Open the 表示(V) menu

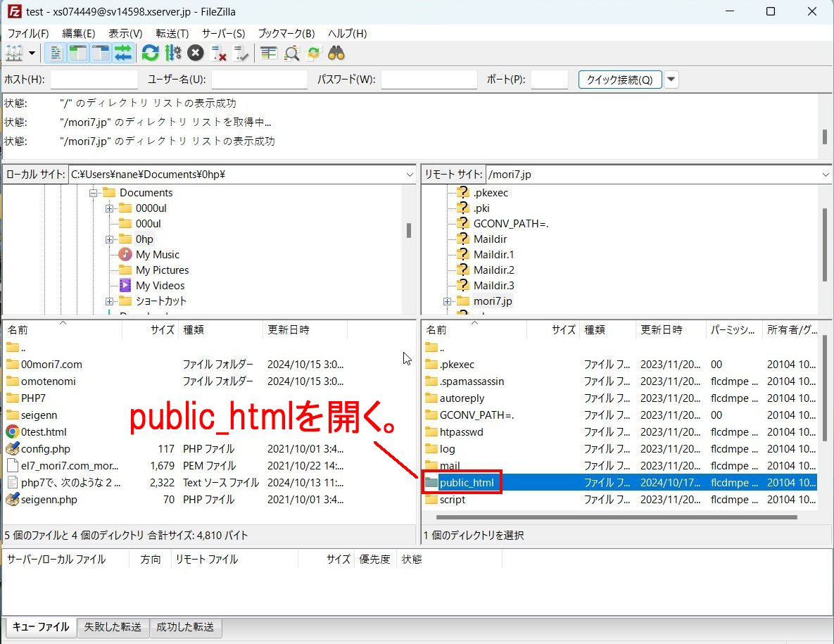[x=125, y=34]
